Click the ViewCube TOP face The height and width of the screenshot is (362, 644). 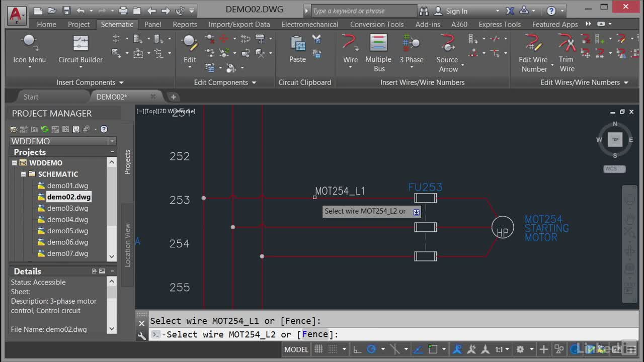pyautogui.click(x=615, y=139)
